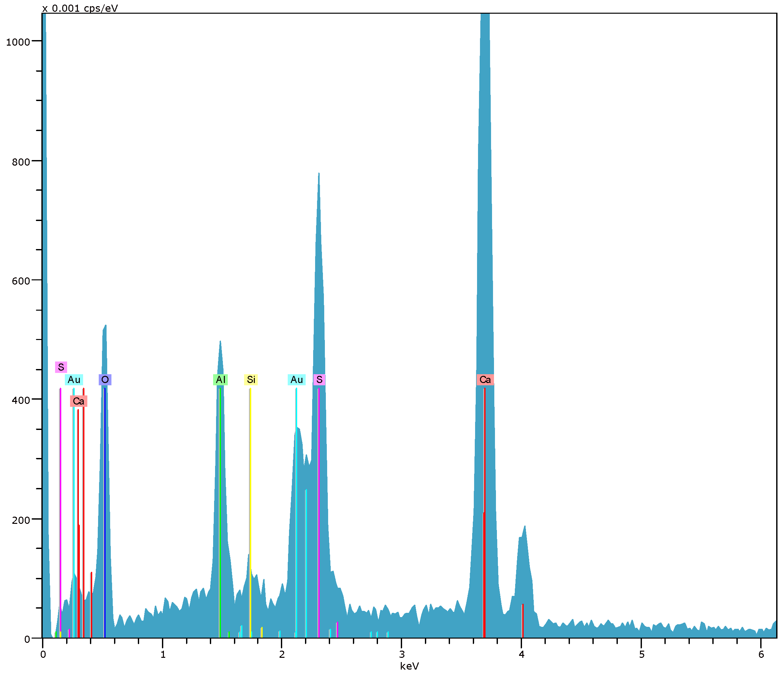Click the 5 tick label on x-axis
Viewport: 784px width, 679px height.
point(642,654)
